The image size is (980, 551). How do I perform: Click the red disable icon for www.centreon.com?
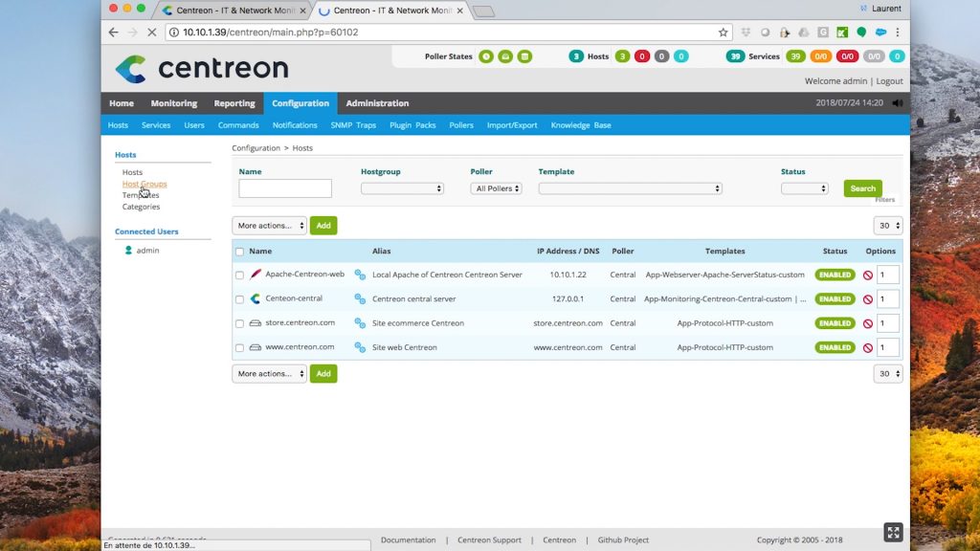click(x=867, y=348)
